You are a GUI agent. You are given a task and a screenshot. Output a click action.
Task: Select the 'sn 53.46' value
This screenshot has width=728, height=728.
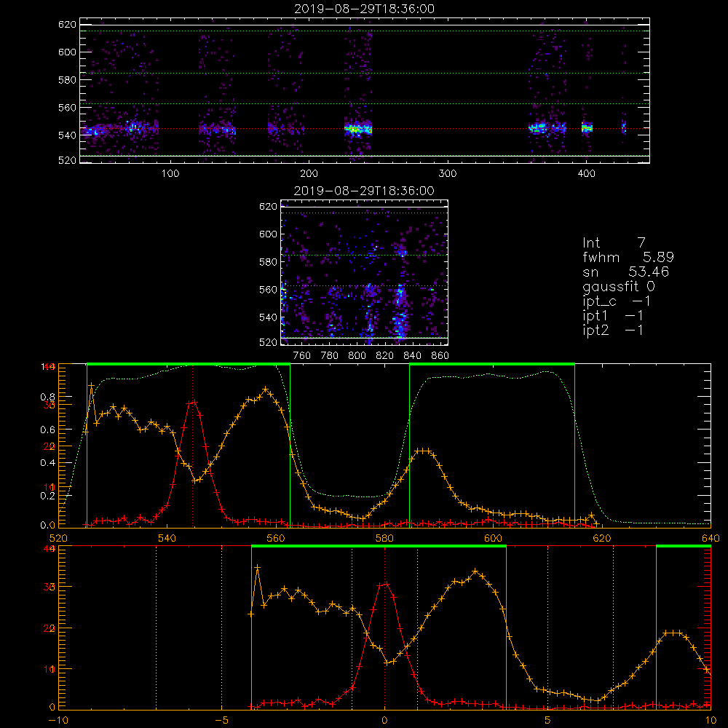point(626,271)
